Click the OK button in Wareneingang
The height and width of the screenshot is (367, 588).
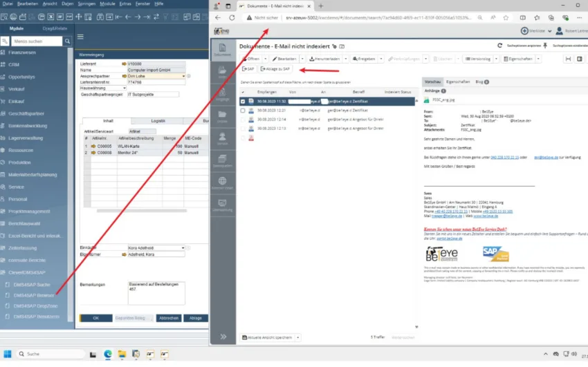click(x=96, y=318)
